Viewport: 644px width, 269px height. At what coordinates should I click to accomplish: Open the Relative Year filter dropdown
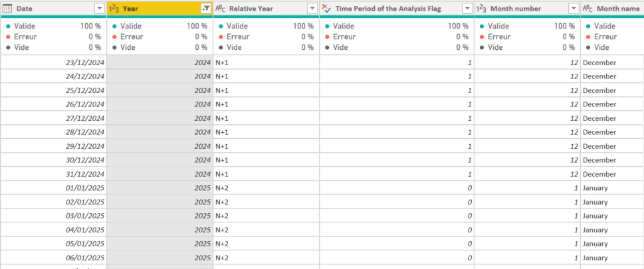(x=312, y=8)
